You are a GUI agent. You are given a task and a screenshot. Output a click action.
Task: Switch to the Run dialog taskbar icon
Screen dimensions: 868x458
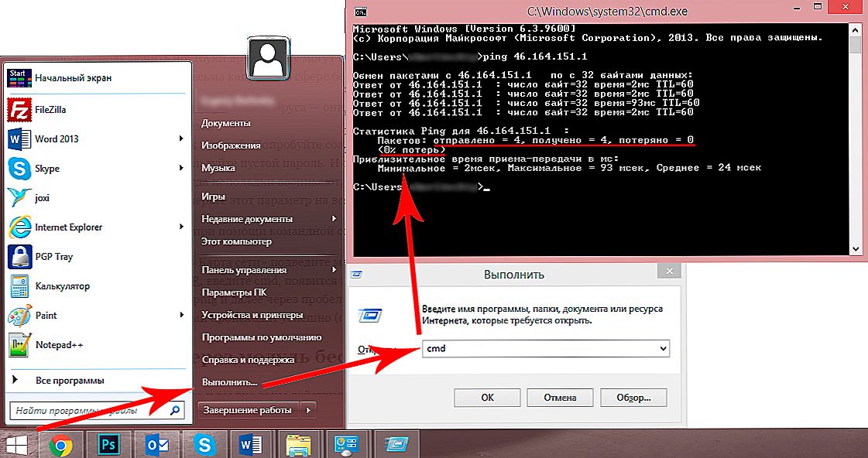396,445
